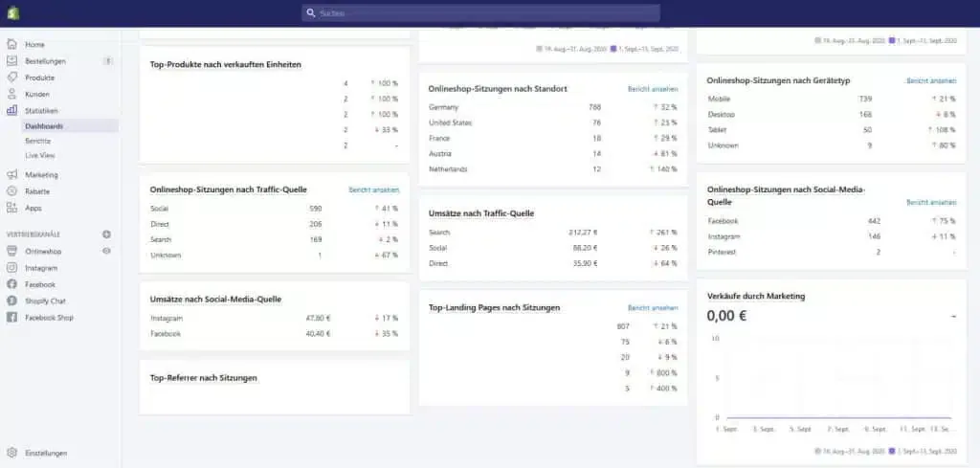
Task: Open Produkte in the sidebar
Action: point(39,78)
